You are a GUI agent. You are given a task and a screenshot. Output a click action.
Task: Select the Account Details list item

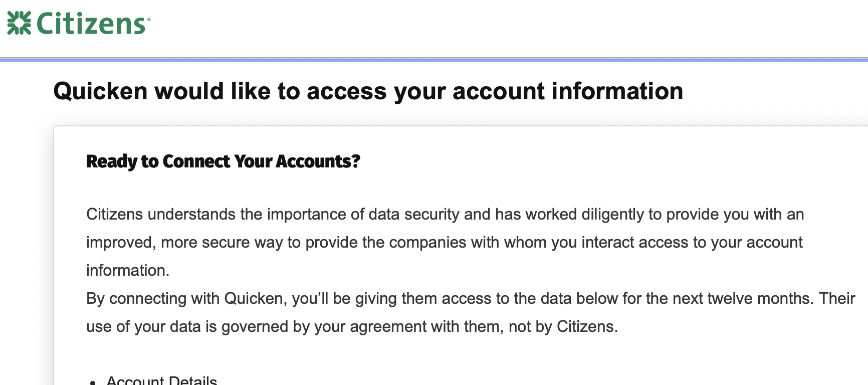(x=161, y=381)
